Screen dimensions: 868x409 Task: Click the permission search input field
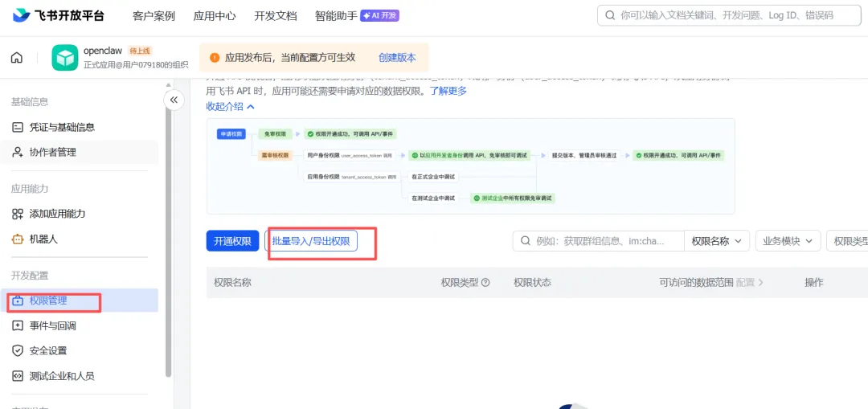click(599, 241)
